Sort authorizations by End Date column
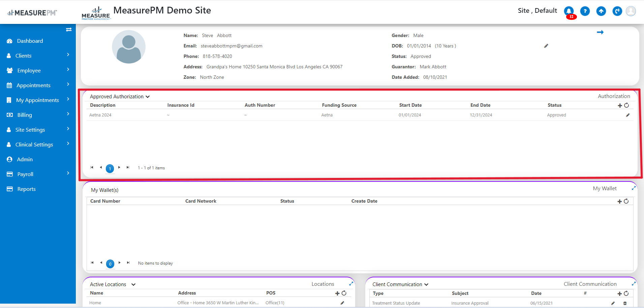 pyautogui.click(x=481, y=105)
